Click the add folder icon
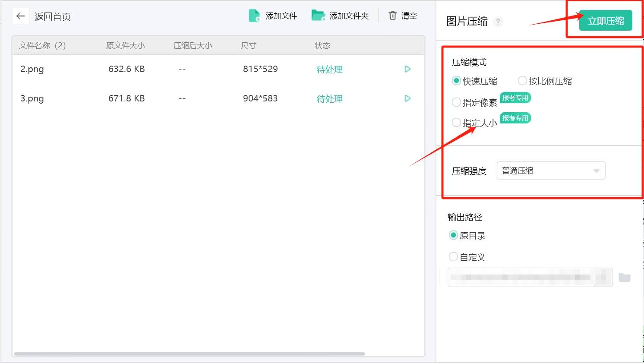This screenshot has width=644, height=363. [319, 16]
